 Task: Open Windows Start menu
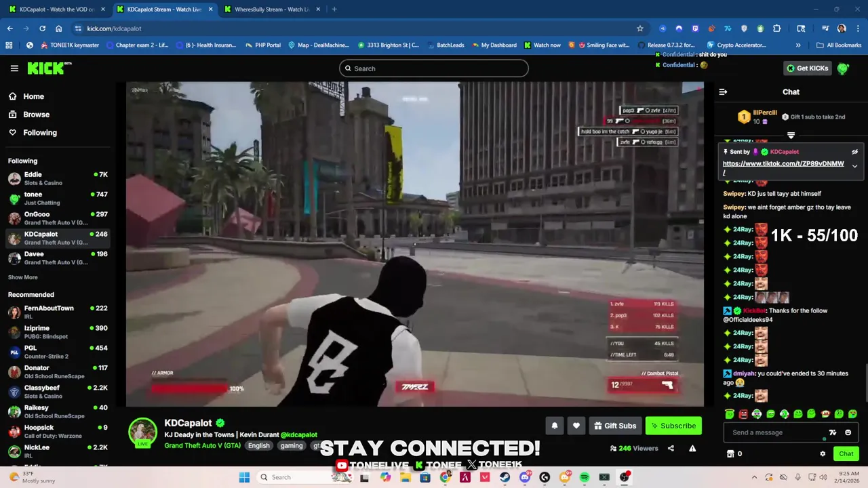[x=244, y=477]
